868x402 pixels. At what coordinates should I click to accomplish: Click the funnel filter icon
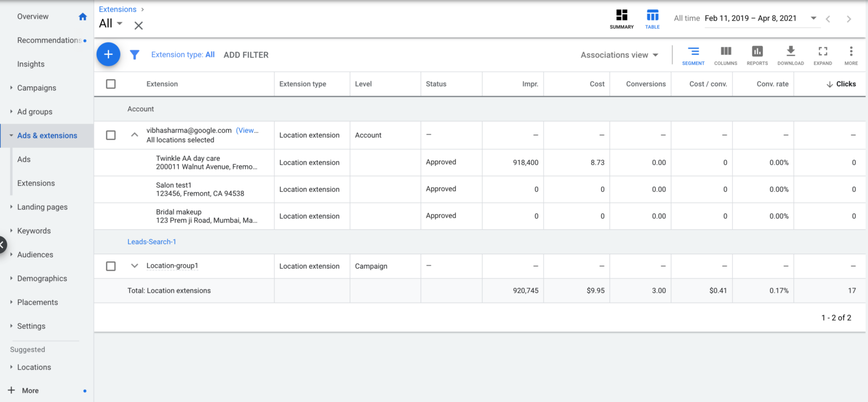[134, 55]
